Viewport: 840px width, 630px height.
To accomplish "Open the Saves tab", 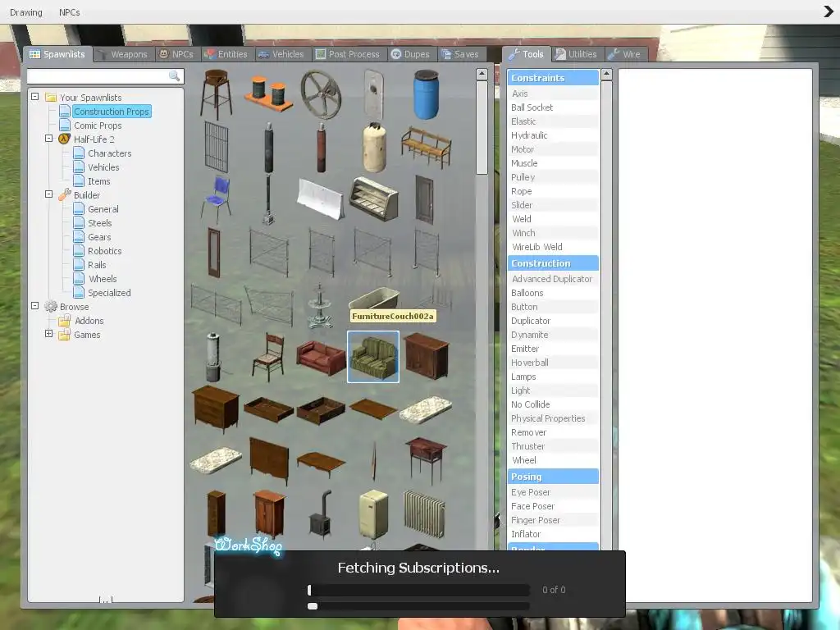I will [460, 54].
